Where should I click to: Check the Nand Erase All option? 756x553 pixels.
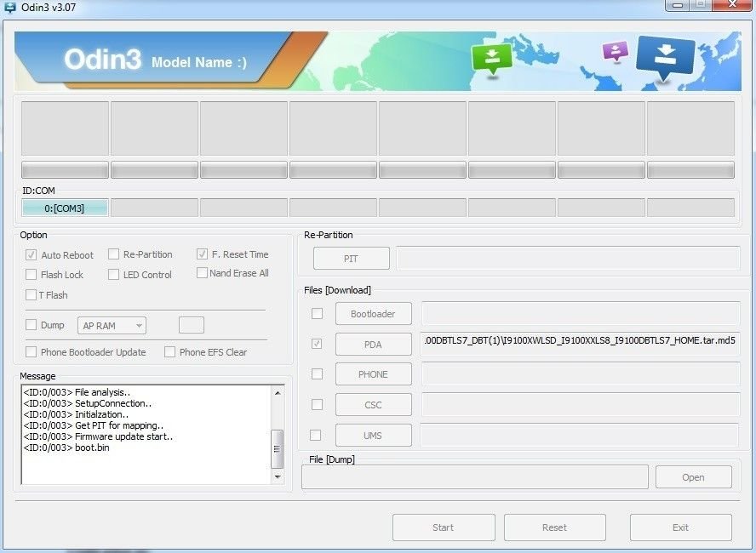pos(202,273)
